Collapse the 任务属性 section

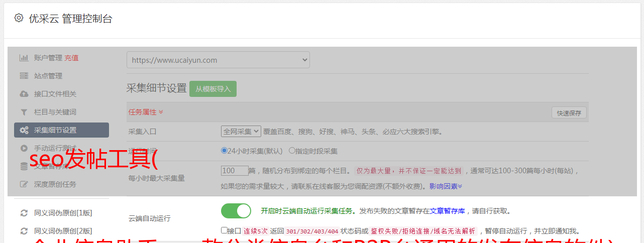tap(146, 112)
